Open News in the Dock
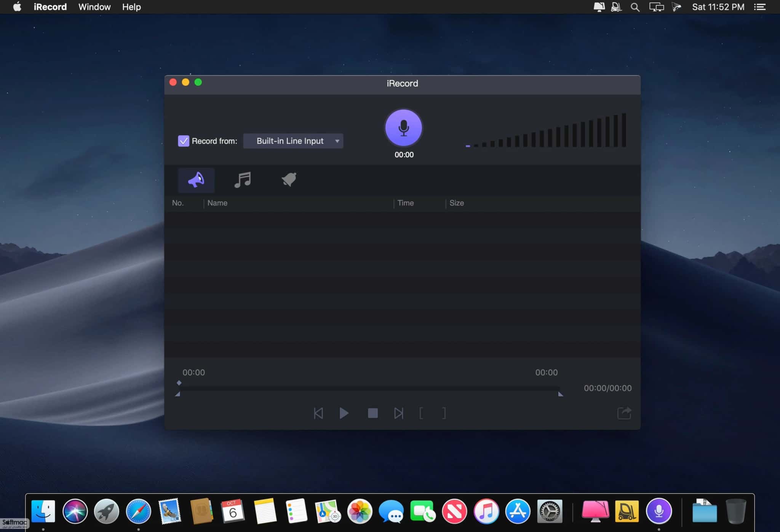Image resolution: width=780 pixels, height=532 pixels. (454, 511)
